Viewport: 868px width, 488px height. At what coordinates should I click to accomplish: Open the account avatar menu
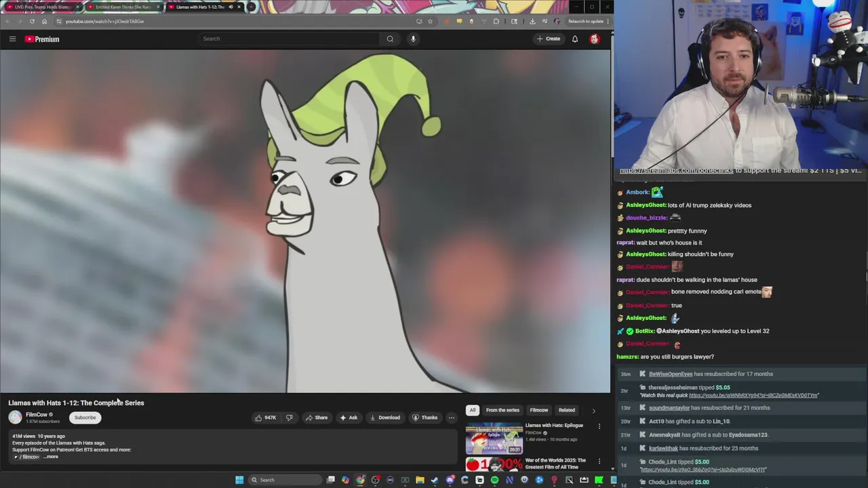point(595,39)
